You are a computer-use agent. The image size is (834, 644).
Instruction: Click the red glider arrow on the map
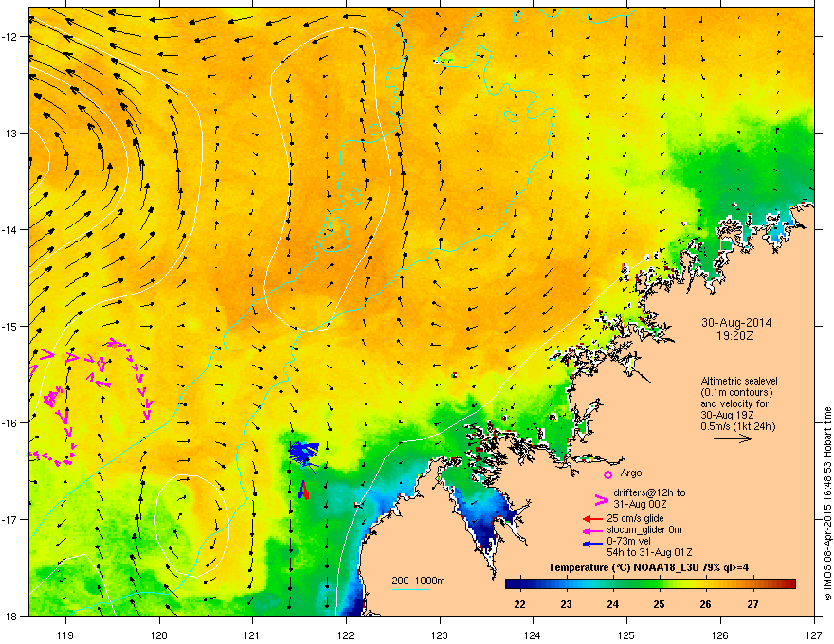pos(304,491)
